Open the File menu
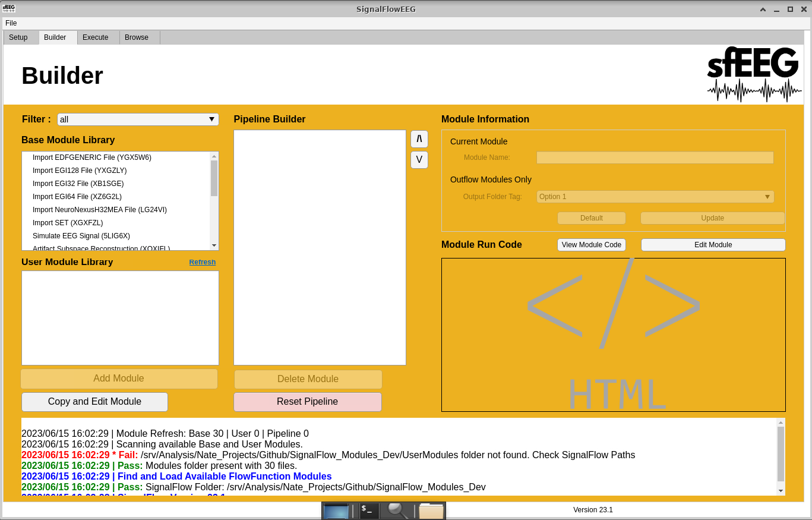Viewport: 812px width, 520px height. (11, 23)
